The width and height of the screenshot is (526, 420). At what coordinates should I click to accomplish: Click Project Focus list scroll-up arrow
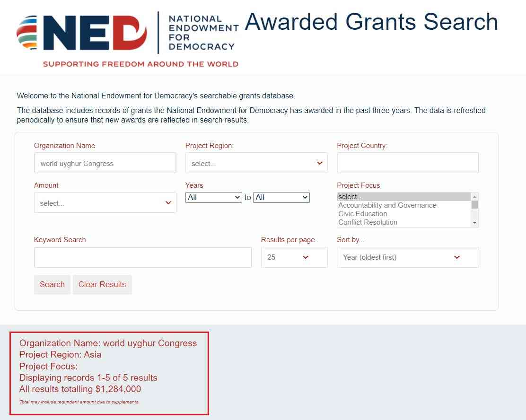pos(474,197)
